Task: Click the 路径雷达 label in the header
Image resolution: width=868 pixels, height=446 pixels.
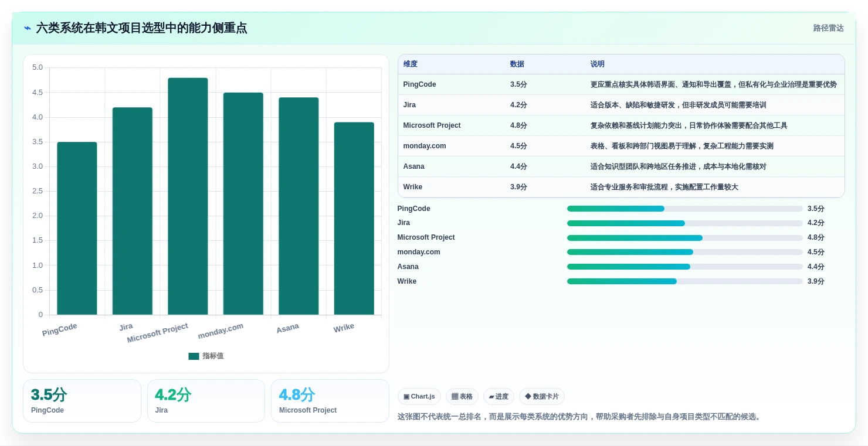Action: tap(828, 28)
